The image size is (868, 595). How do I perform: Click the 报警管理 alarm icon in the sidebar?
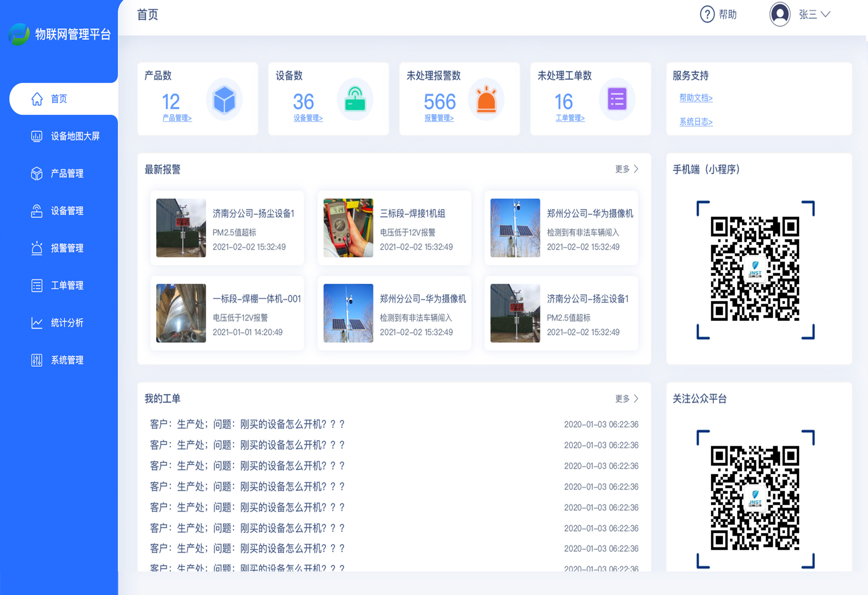(x=37, y=248)
